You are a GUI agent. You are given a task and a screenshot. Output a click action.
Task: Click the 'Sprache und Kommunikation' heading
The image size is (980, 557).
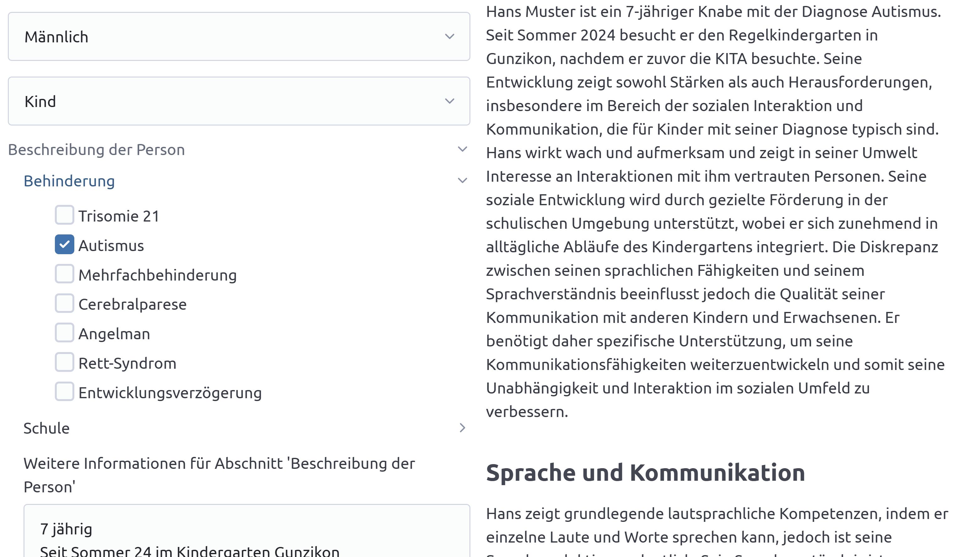[645, 473]
